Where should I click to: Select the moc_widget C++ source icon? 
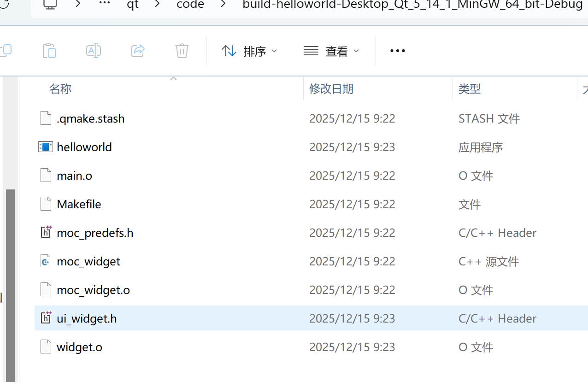point(45,261)
